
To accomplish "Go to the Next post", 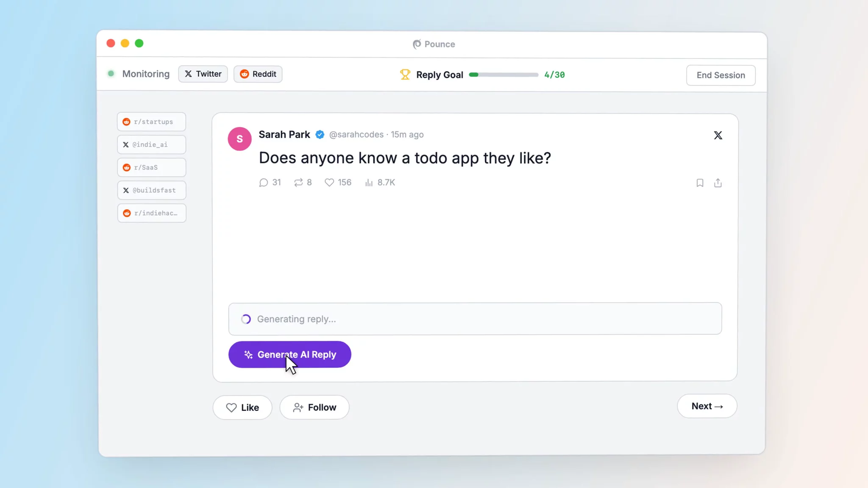I will point(707,406).
